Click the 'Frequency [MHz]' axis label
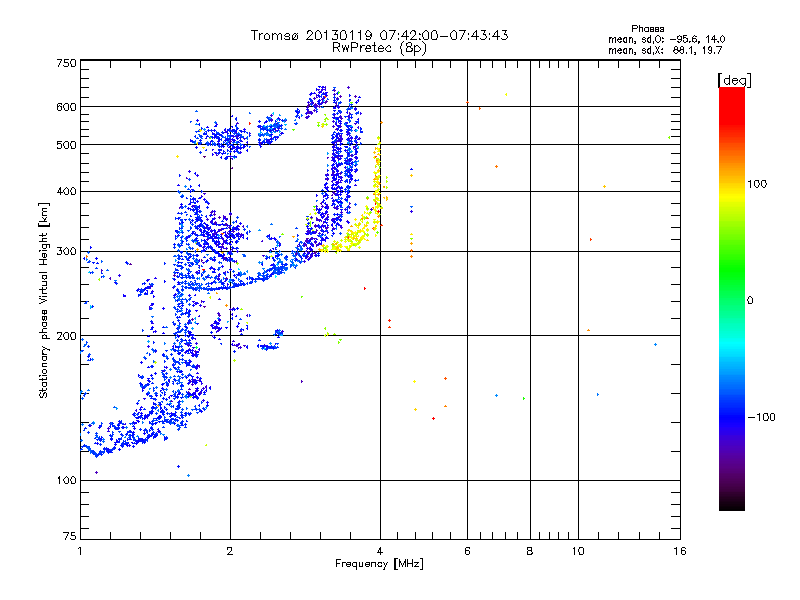This screenshot has width=800, height=600. point(379,564)
